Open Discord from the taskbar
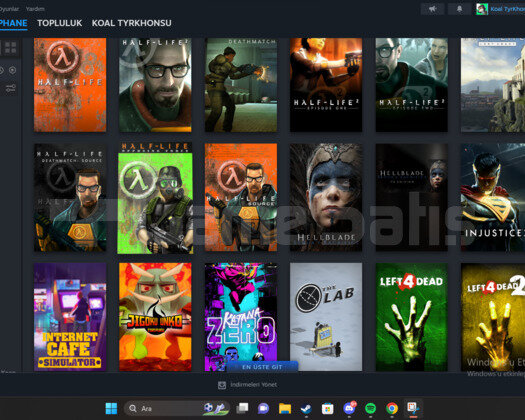 (x=349, y=408)
